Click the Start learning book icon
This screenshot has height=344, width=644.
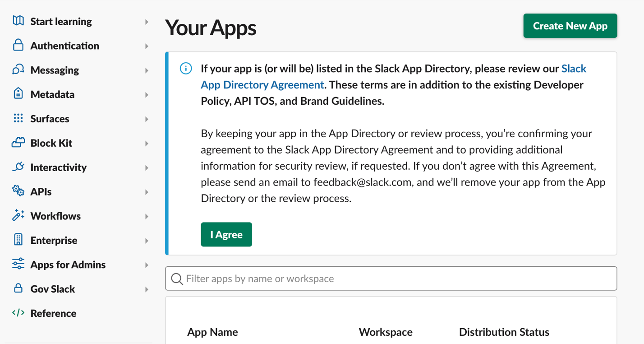coord(18,21)
